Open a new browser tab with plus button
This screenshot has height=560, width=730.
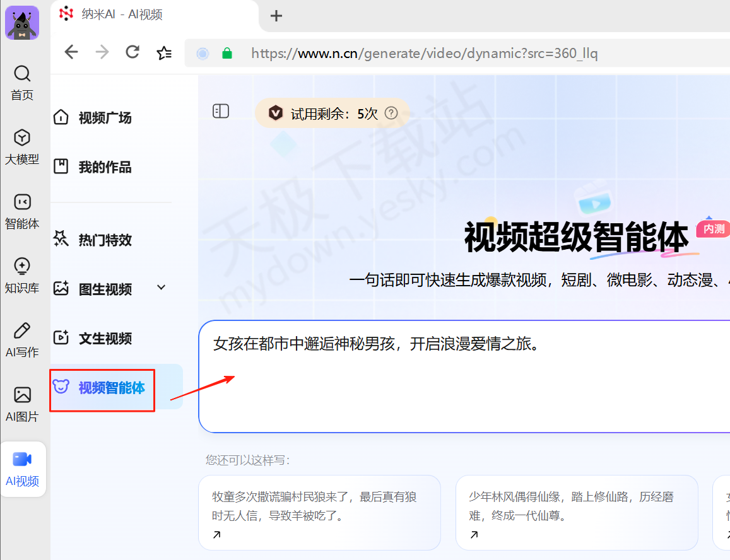click(x=276, y=16)
